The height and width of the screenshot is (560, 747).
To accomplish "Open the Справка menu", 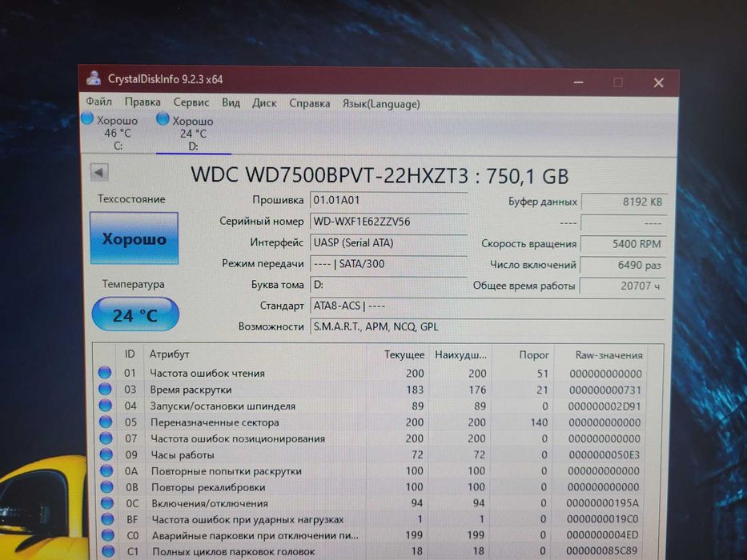I will (x=310, y=103).
